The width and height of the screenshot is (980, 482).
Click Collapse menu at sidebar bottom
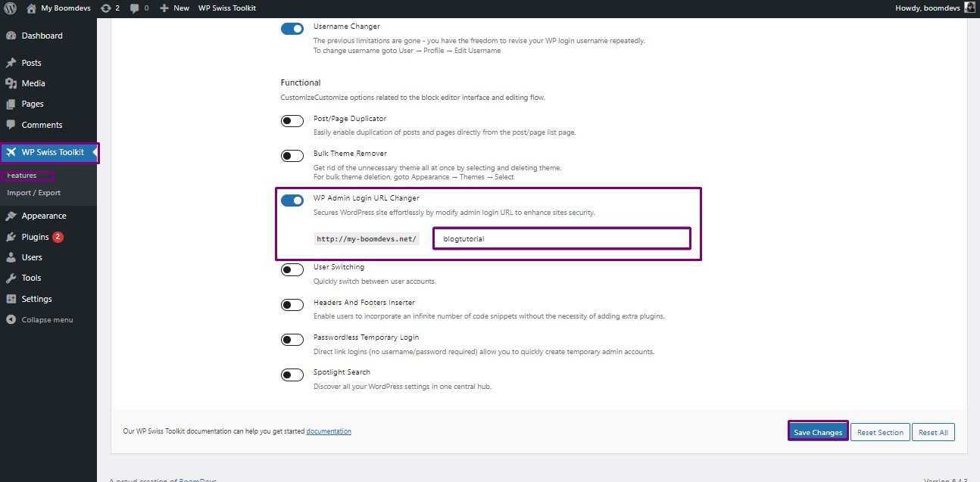tap(48, 319)
